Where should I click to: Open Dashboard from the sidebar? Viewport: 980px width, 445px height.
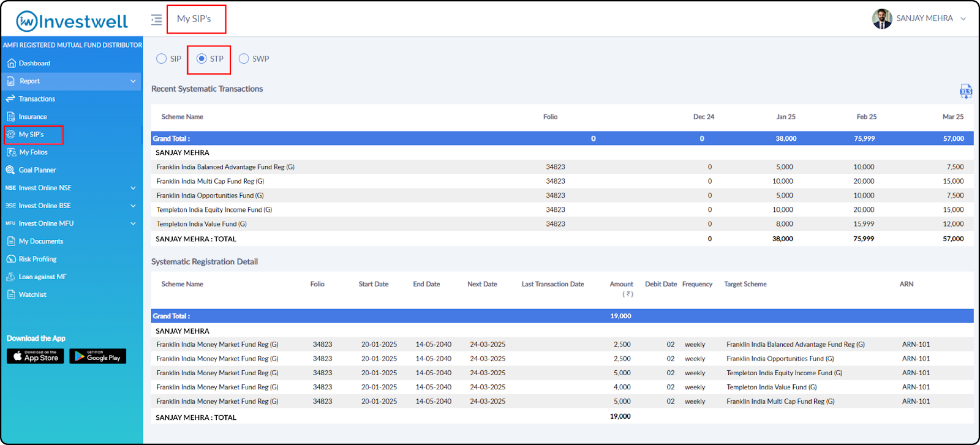(34, 63)
